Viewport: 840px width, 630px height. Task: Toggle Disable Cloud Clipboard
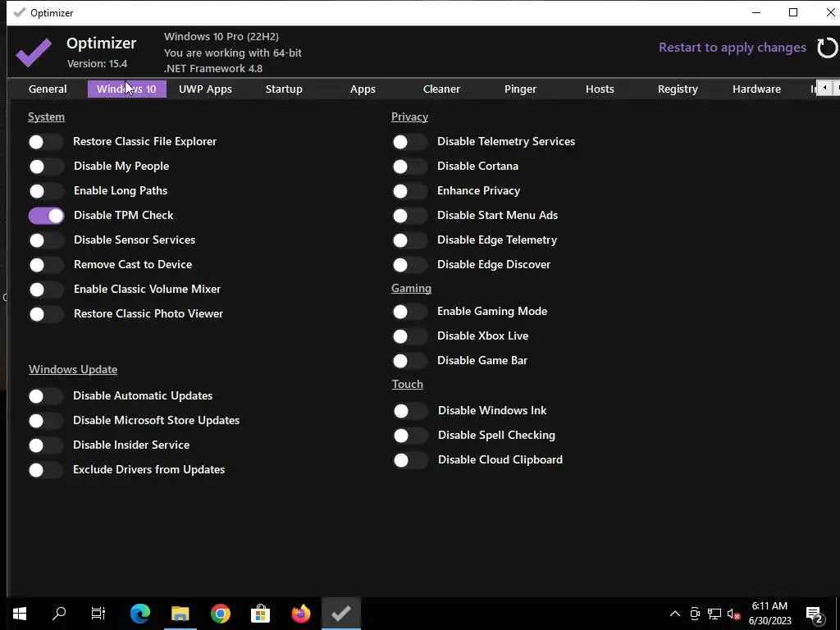tap(410, 460)
